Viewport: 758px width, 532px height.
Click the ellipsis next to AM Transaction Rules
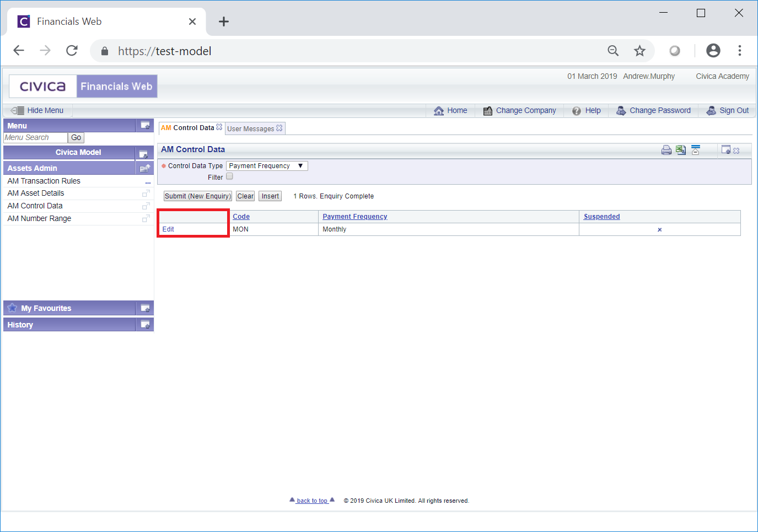click(148, 182)
